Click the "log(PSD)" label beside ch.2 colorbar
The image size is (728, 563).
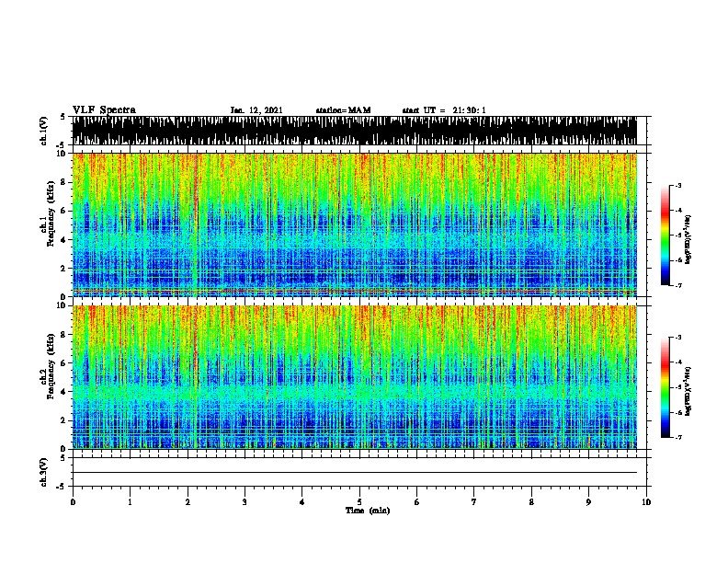tap(688, 391)
